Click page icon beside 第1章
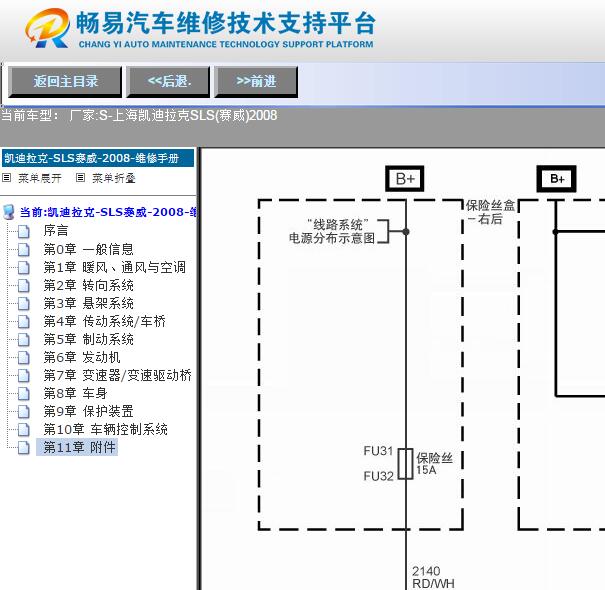This screenshot has height=590, width=605. 24,268
